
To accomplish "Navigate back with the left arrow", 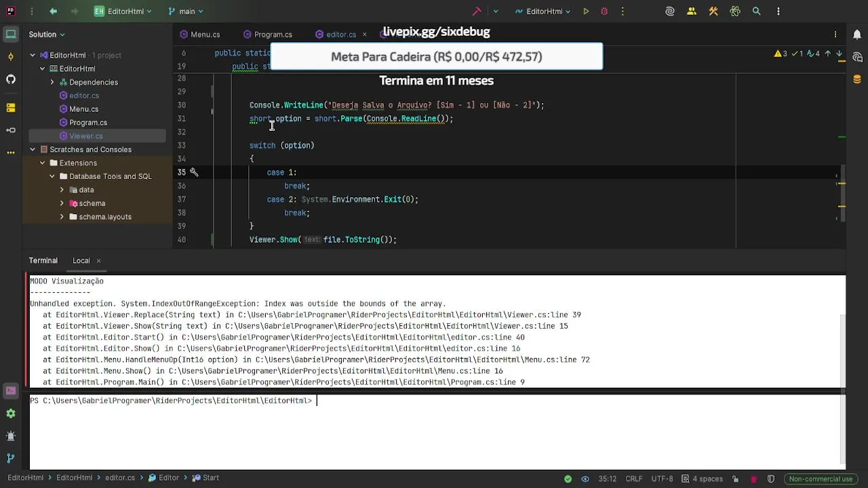I will 54,12.
